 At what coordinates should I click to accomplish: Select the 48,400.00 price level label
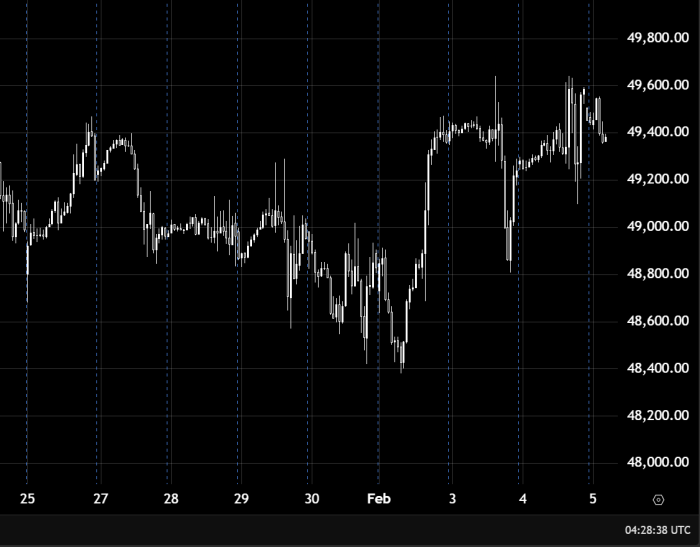(x=657, y=368)
